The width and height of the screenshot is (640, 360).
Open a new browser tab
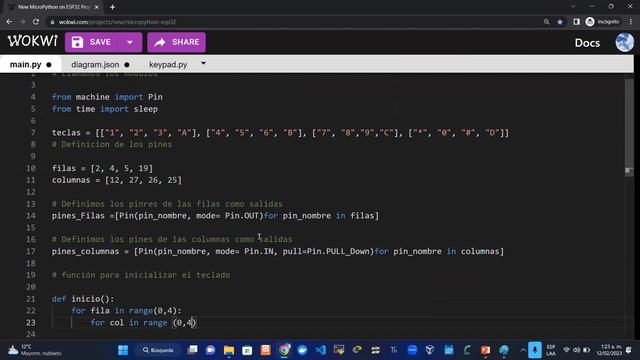click(112, 7)
